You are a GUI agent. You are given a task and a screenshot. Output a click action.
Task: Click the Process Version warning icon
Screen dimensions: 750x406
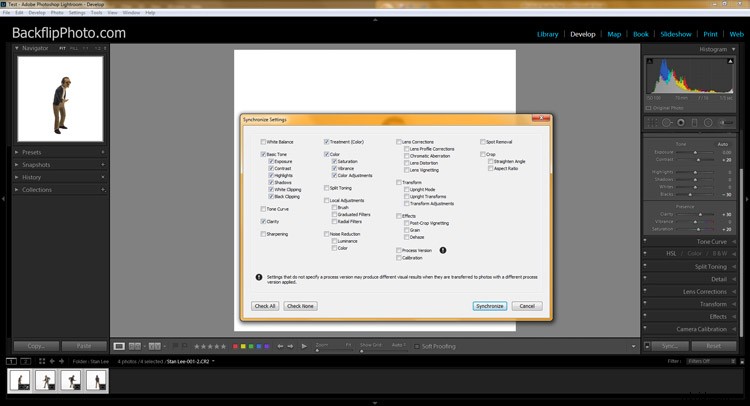[x=443, y=250]
